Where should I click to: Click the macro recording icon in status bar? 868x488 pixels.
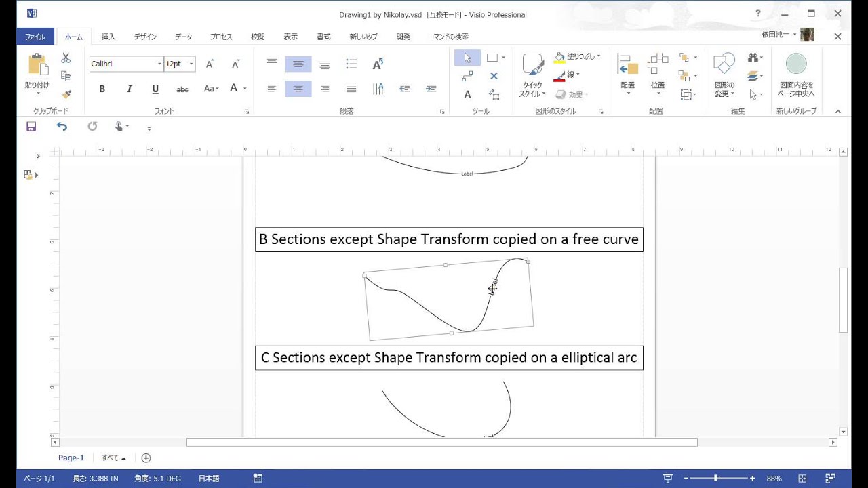258,479
